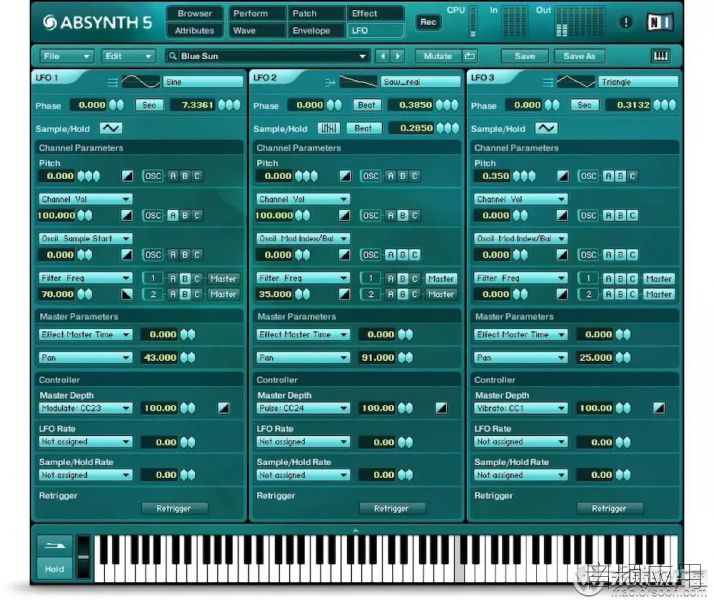Click the Save As button
This screenshot has height=600, width=714.
coord(579,56)
